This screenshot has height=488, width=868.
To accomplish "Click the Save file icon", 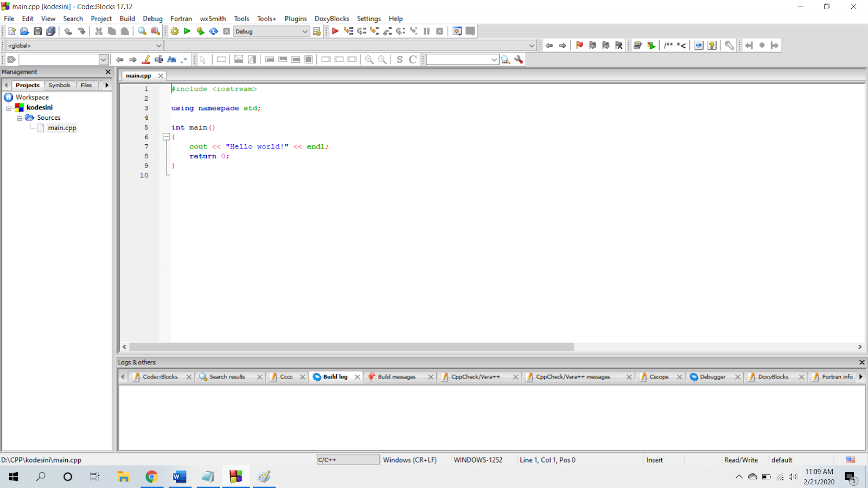I will point(38,31).
